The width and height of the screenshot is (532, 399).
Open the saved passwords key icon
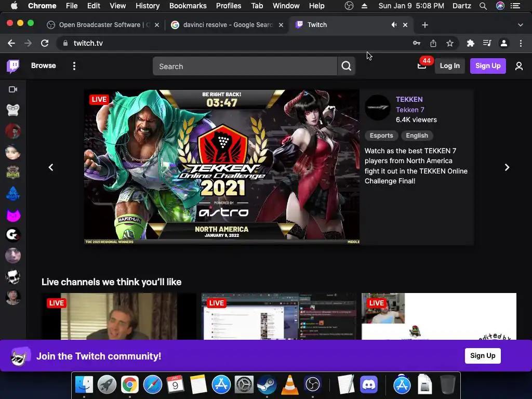tap(417, 43)
